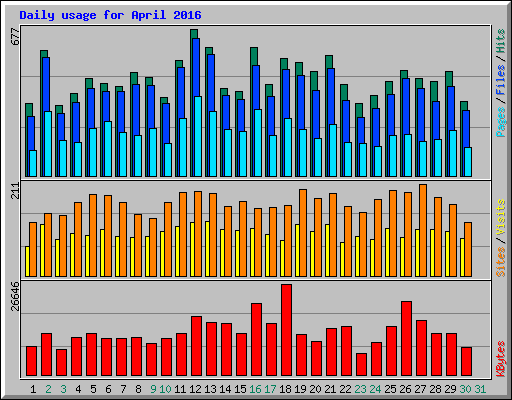
Task: Click day 11 on the x-axis
Action: point(180,389)
